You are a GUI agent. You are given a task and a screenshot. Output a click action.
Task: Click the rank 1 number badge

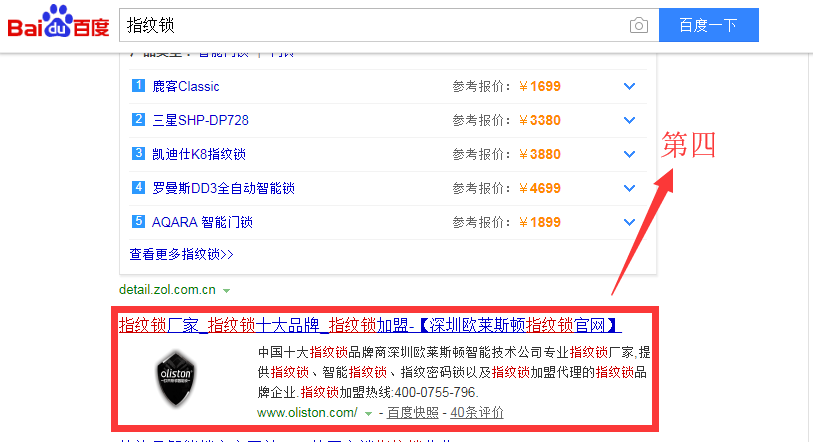[x=138, y=85]
